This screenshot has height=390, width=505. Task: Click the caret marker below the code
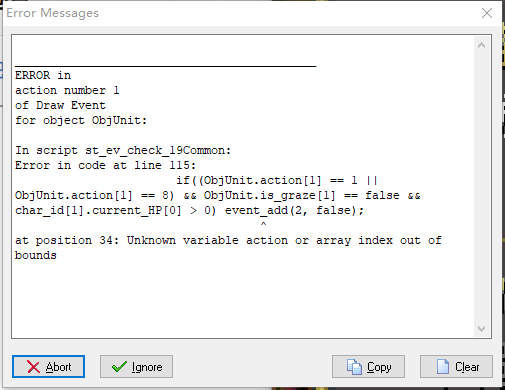click(263, 224)
